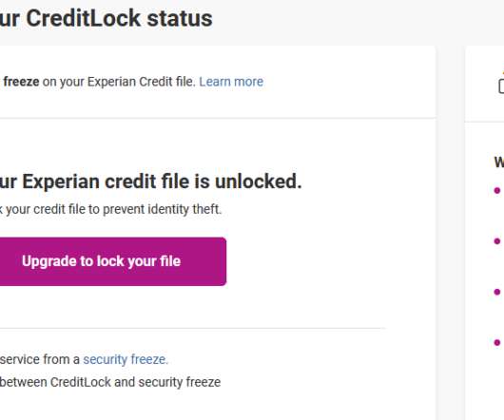This screenshot has height=420, width=504.
Task: Click the text on your Experian Credit file
Action: pyautogui.click(x=119, y=82)
